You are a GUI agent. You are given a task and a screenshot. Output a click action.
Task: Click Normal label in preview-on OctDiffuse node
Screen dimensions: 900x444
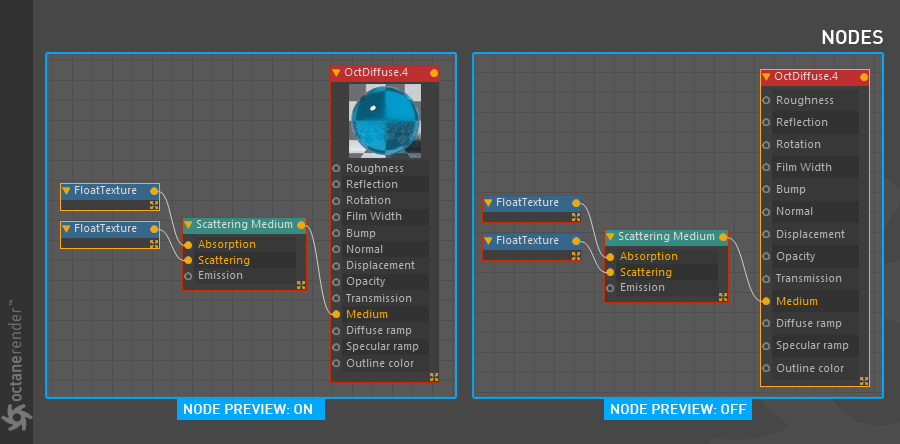pos(364,250)
